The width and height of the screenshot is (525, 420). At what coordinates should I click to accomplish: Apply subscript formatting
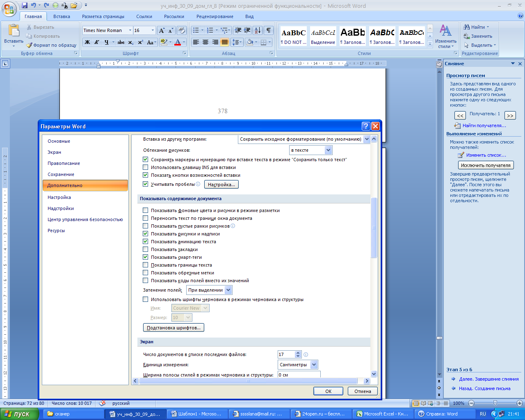coord(130,42)
